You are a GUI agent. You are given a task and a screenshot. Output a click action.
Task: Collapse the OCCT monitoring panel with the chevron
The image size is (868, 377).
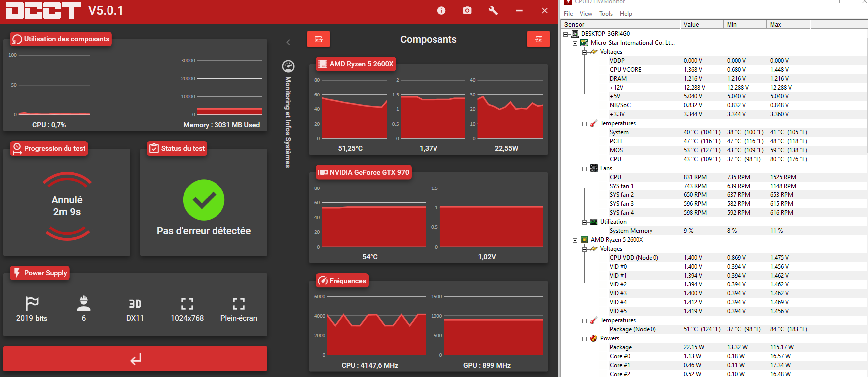coord(288,42)
